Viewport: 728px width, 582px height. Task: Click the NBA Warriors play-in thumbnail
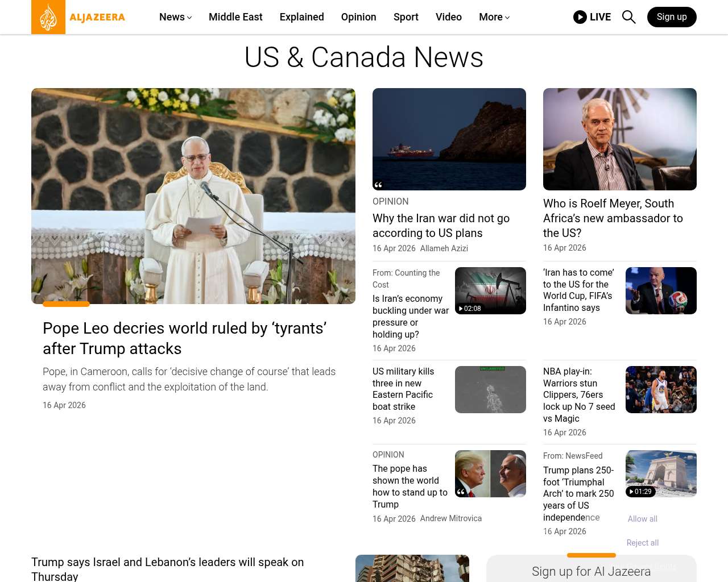pyautogui.click(x=661, y=389)
